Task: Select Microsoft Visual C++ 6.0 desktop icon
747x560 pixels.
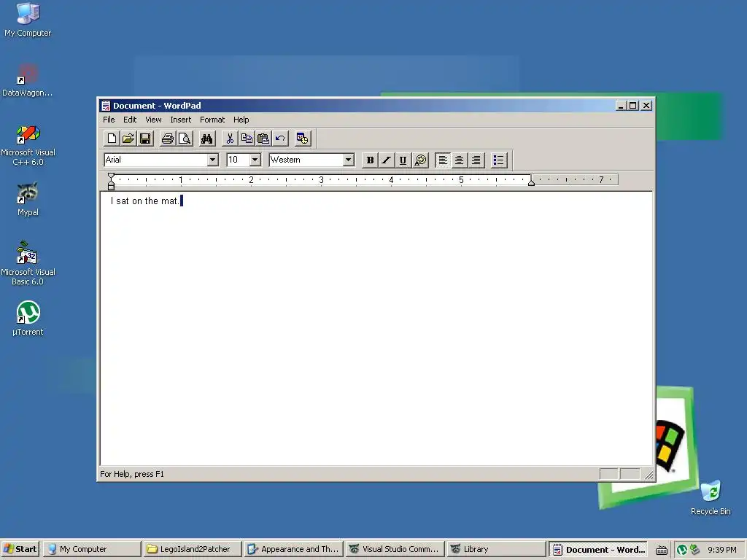Action: pyautogui.click(x=28, y=145)
